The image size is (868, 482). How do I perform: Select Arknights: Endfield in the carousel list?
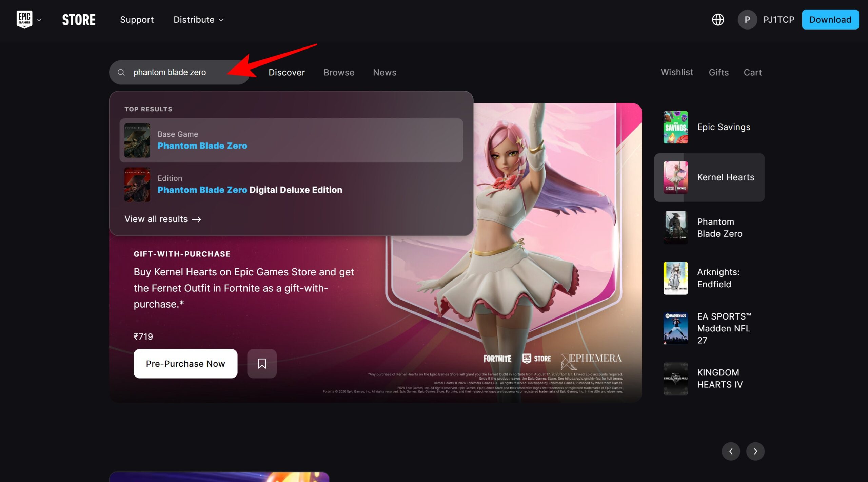[x=709, y=278]
